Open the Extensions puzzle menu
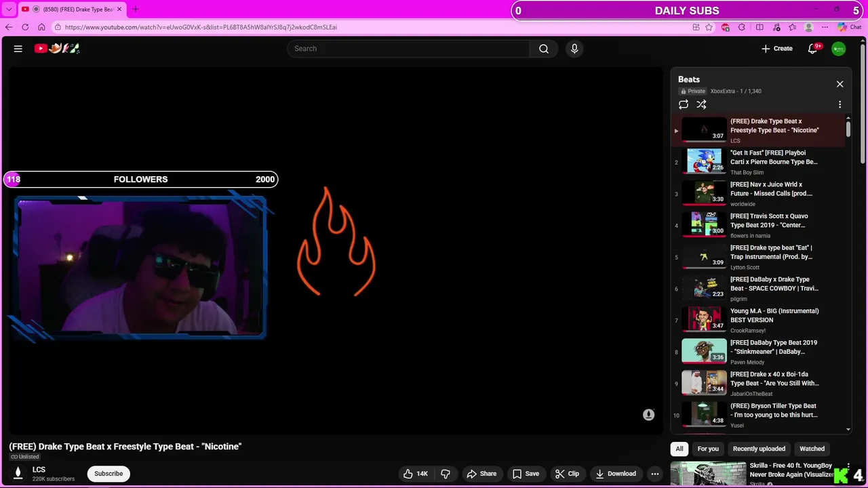The image size is (868, 488). tap(741, 27)
